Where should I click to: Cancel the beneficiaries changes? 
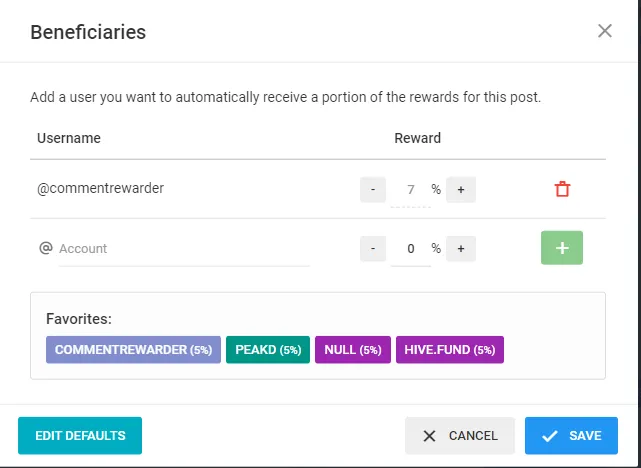pyautogui.click(x=460, y=435)
